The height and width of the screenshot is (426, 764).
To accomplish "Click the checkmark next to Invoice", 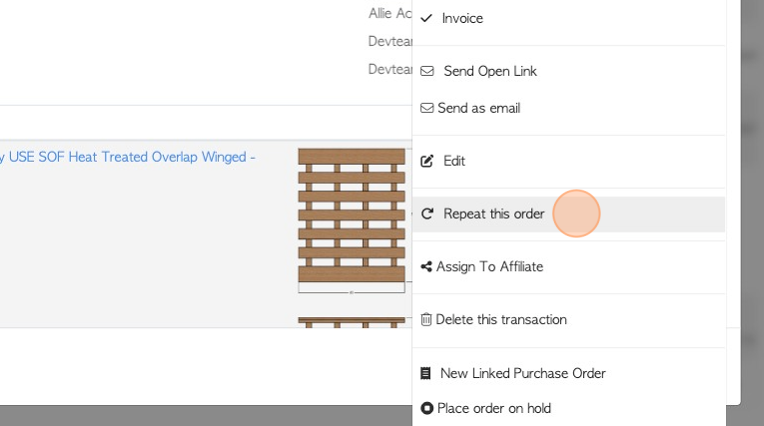I will (x=426, y=19).
